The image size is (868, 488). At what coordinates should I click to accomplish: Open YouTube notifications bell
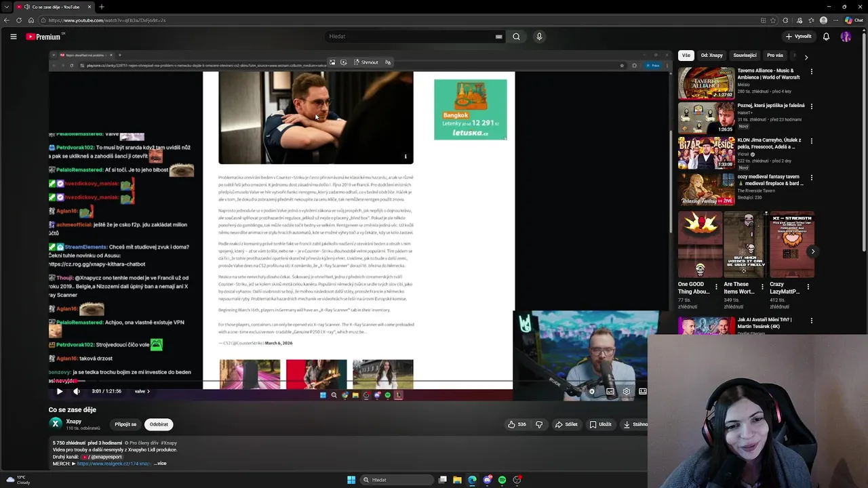pyautogui.click(x=826, y=37)
